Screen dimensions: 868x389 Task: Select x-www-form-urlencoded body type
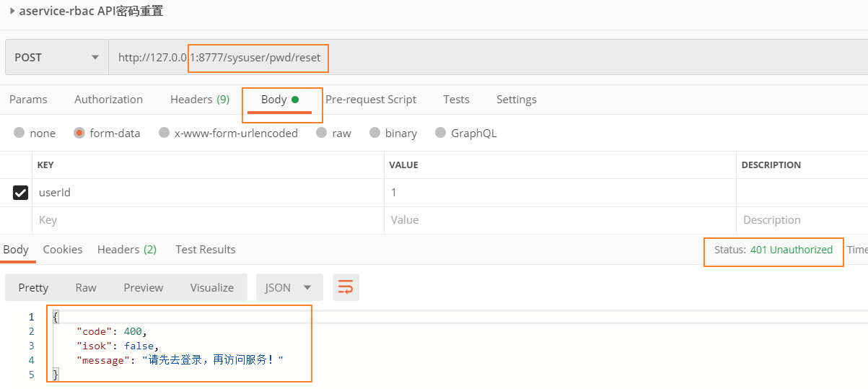(165, 133)
